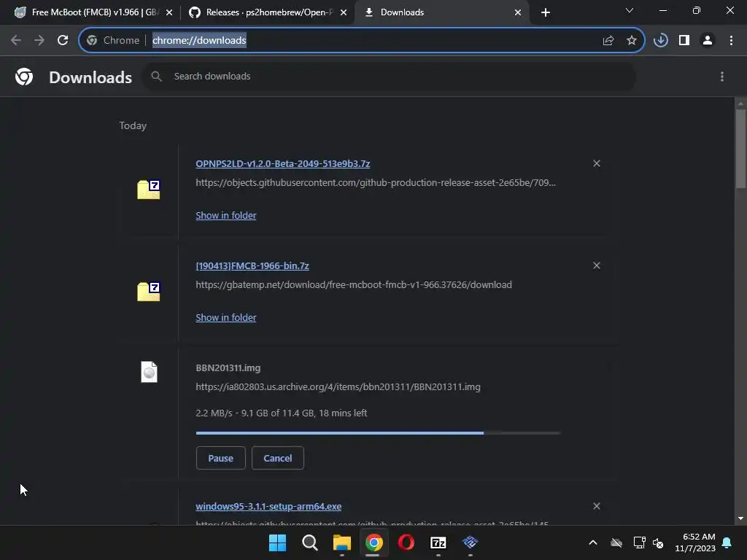Viewport: 747px width, 560px height.
Task: Click the Chrome logo beside Downloads title
Action: tap(24, 77)
